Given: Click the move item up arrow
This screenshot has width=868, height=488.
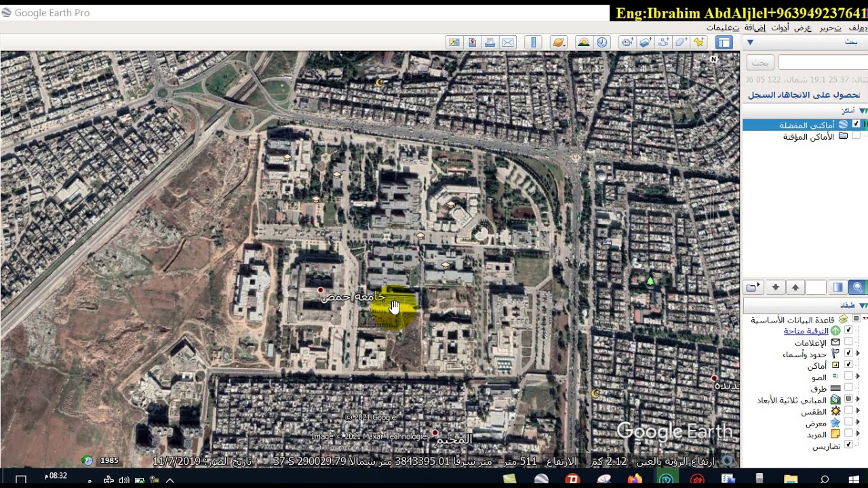Looking at the screenshot, I should [795, 287].
